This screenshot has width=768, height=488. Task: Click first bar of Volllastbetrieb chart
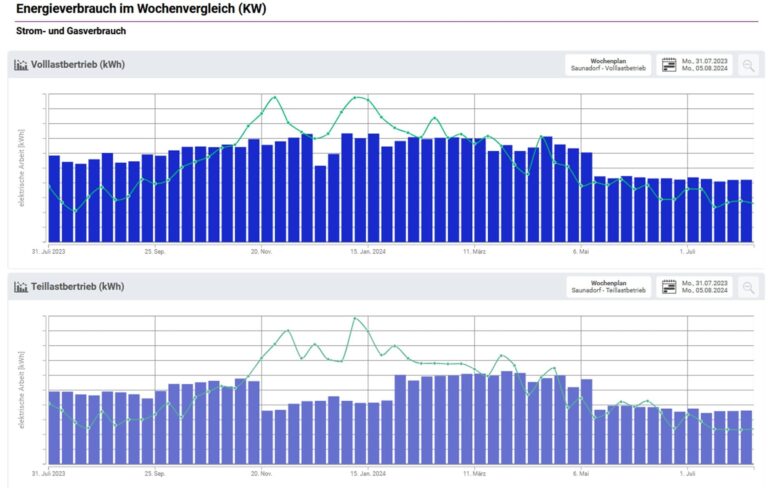click(54, 199)
